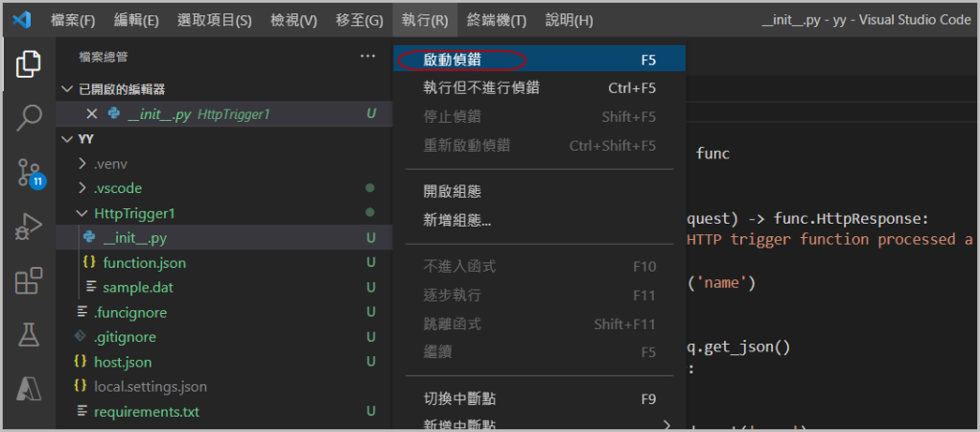The image size is (980, 432).
Task: Click 新增組態... menu entry
Action: point(457,220)
